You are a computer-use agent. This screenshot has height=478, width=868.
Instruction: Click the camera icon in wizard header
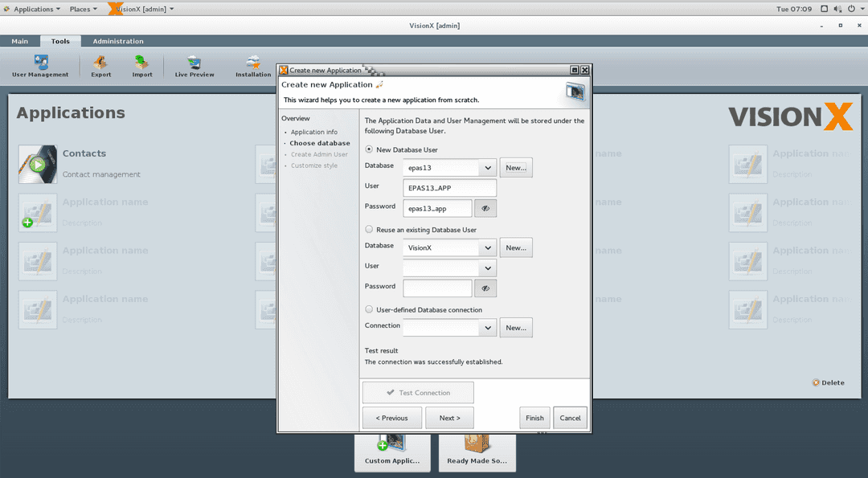click(x=575, y=91)
